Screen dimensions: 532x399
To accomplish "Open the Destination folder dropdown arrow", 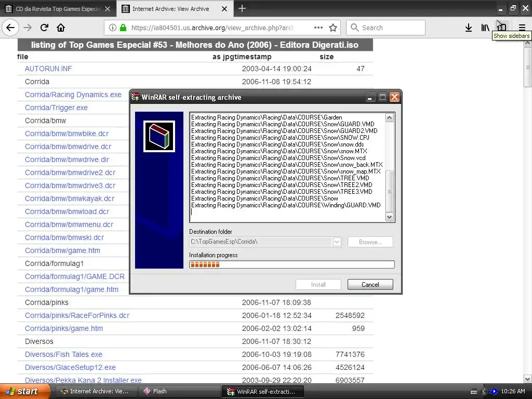I will pyautogui.click(x=337, y=242).
